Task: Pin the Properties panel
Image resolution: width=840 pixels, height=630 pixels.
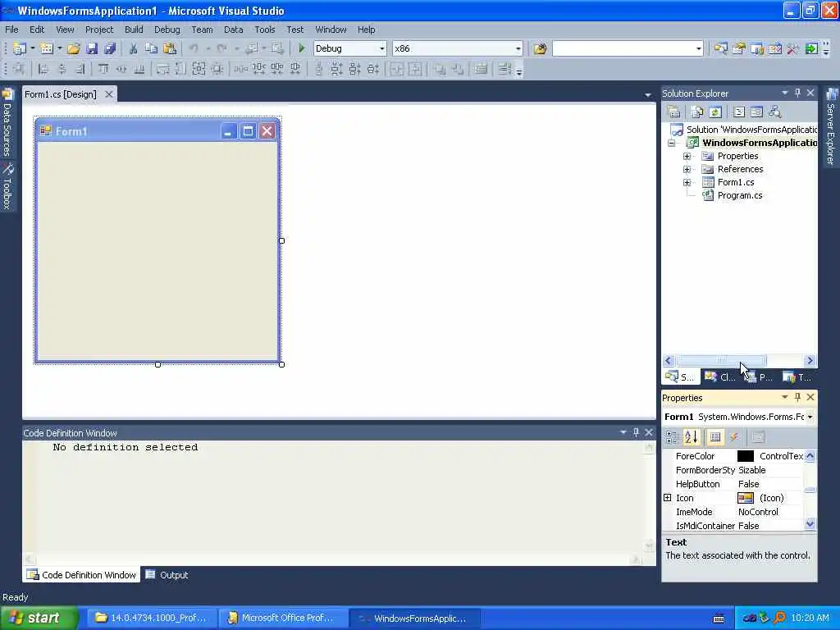Action: (x=797, y=397)
